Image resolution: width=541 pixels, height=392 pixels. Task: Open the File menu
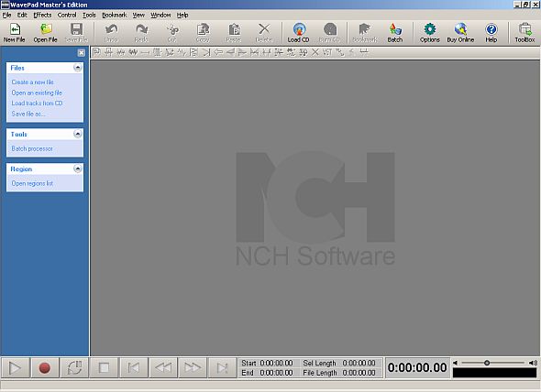point(7,15)
